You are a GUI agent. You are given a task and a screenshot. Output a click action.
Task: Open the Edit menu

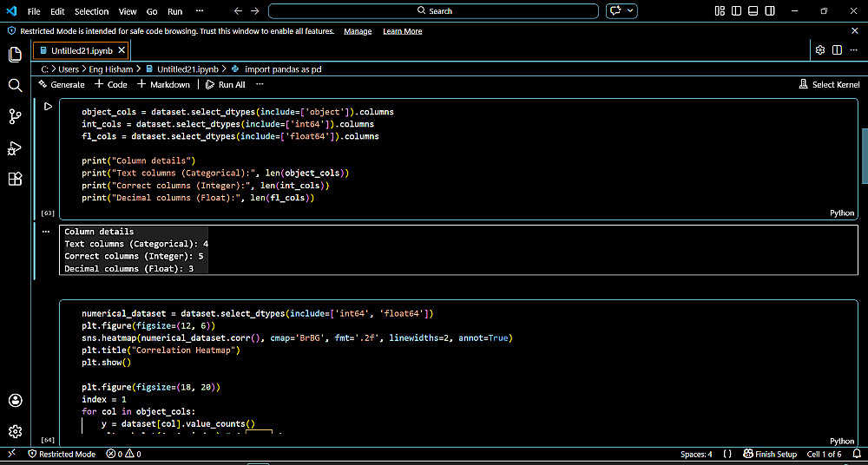(x=57, y=11)
